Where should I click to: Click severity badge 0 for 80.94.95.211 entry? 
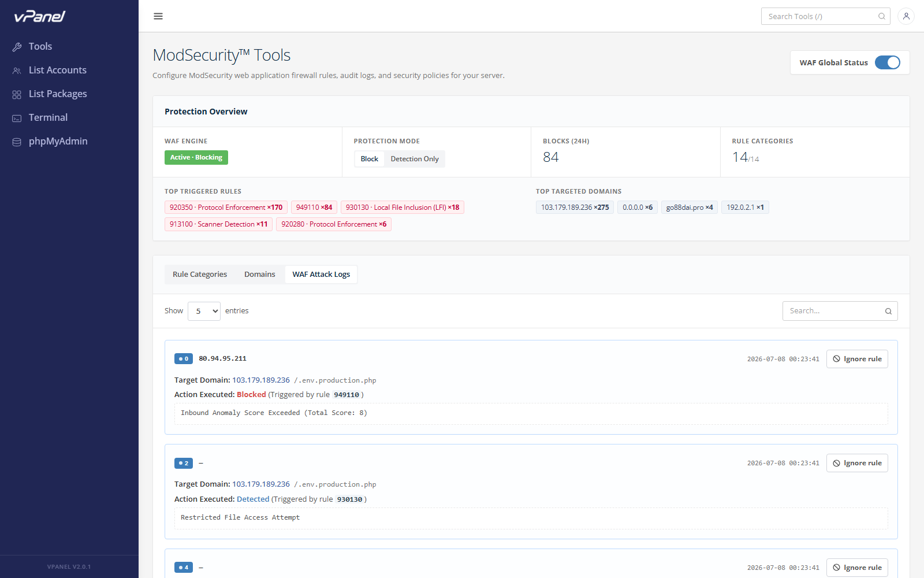(184, 359)
